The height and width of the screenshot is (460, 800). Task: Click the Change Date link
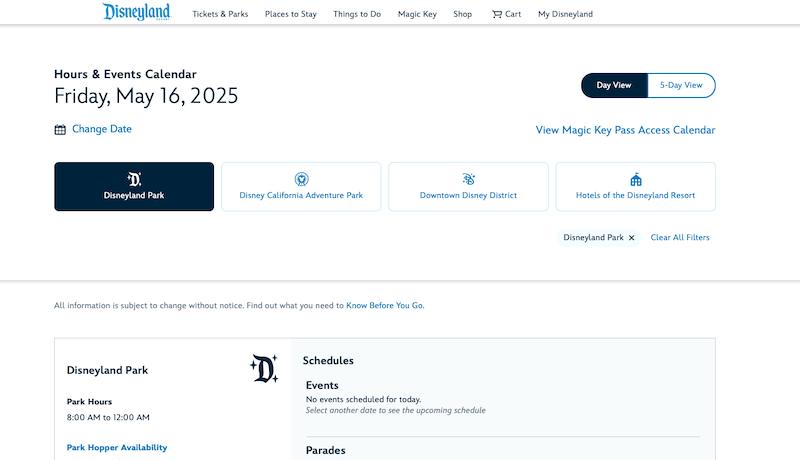[x=102, y=129]
